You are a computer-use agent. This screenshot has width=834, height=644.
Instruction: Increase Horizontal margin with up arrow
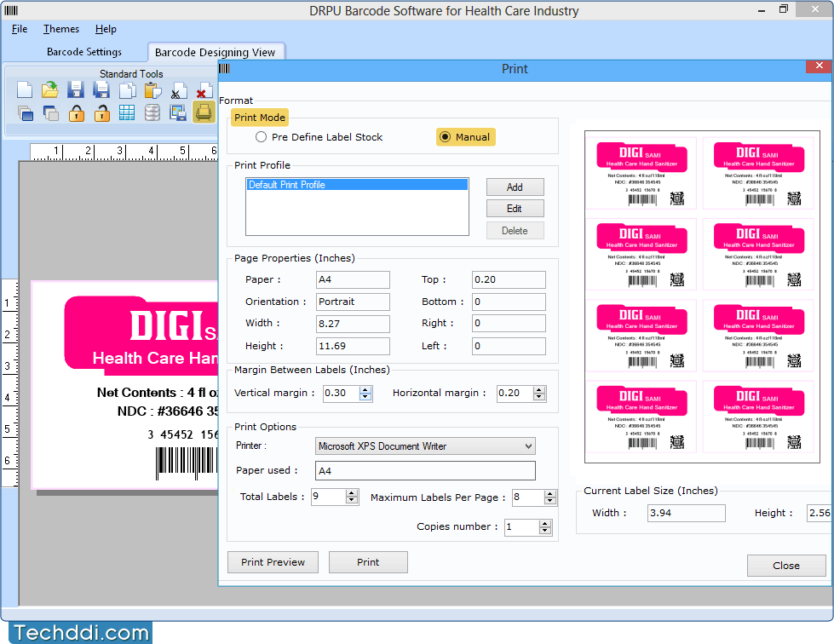pyautogui.click(x=539, y=390)
